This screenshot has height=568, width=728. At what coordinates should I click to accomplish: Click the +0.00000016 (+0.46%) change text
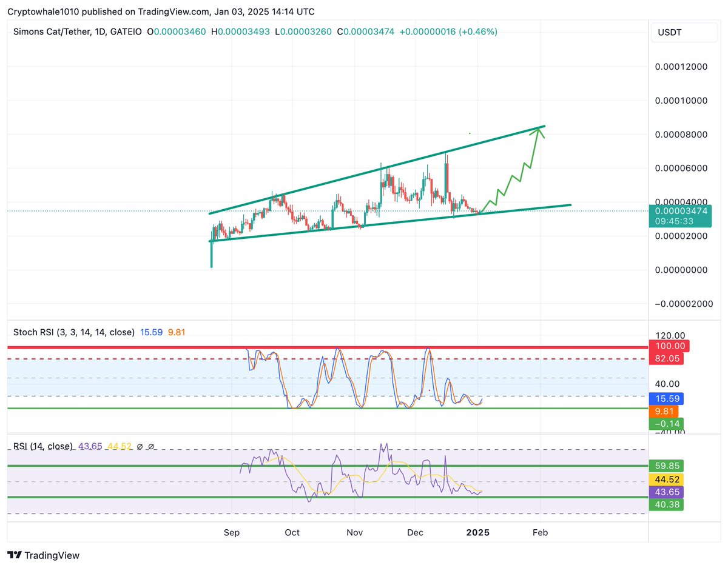pyautogui.click(x=448, y=31)
